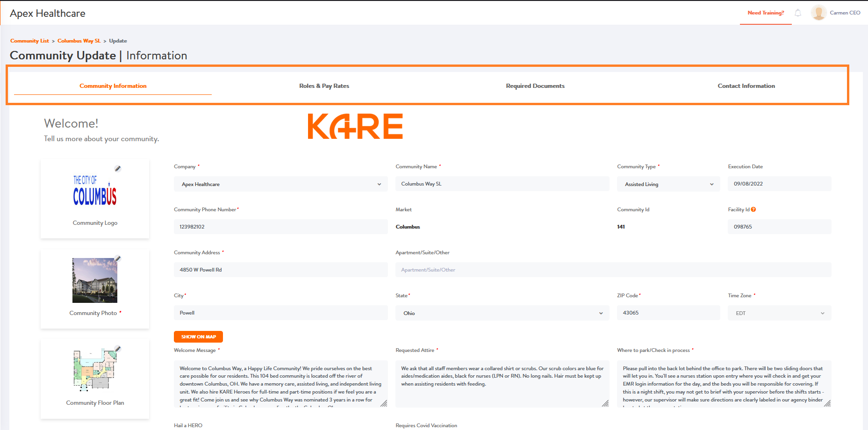Open the Community Type dropdown
The height and width of the screenshot is (430, 868).
(669, 184)
